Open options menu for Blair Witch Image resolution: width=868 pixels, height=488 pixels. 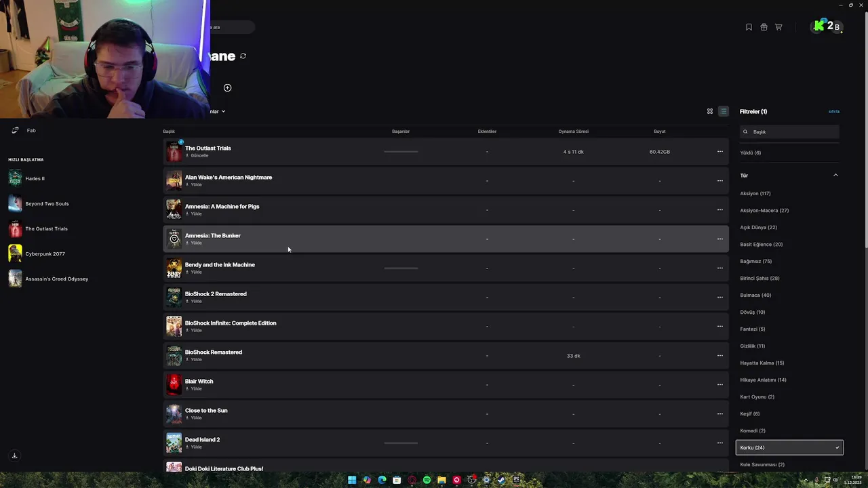(x=720, y=385)
